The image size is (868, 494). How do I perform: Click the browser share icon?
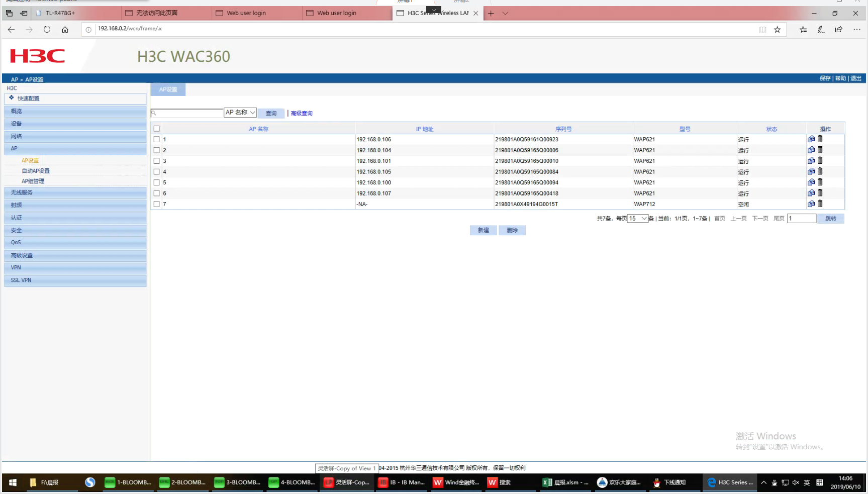click(x=838, y=30)
